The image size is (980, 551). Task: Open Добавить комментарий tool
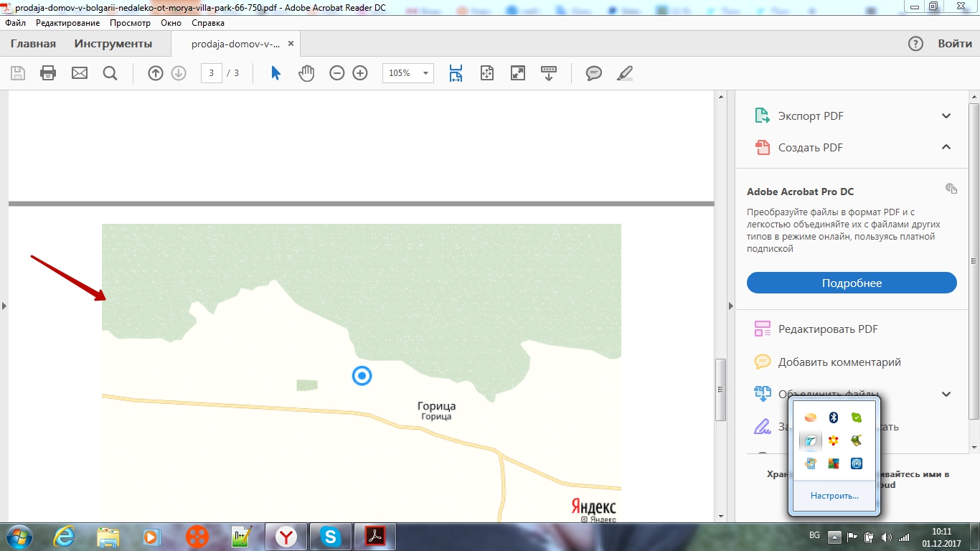tap(839, 362)
